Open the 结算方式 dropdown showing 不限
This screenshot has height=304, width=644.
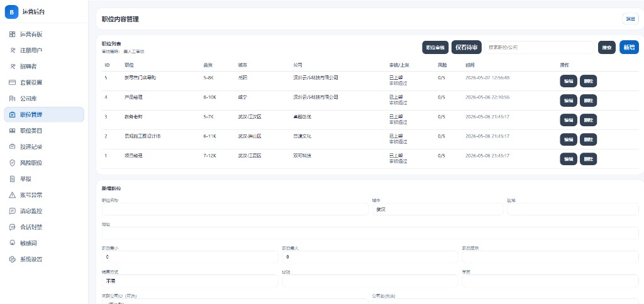coord(190,281)
